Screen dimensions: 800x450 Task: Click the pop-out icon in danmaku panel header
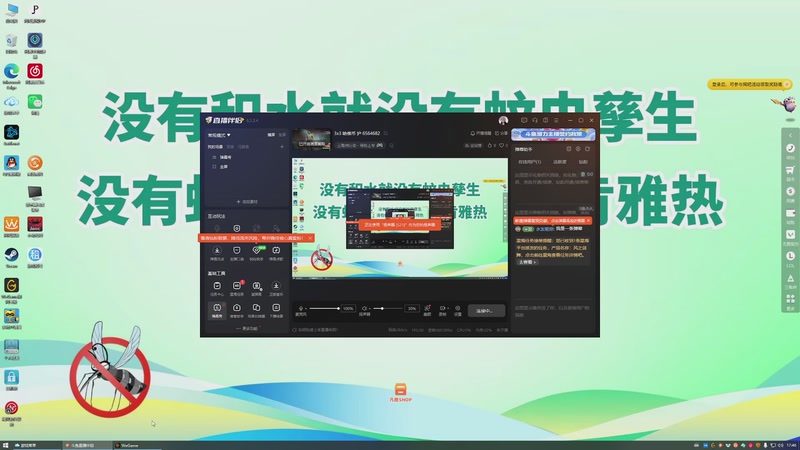(588, 149)
